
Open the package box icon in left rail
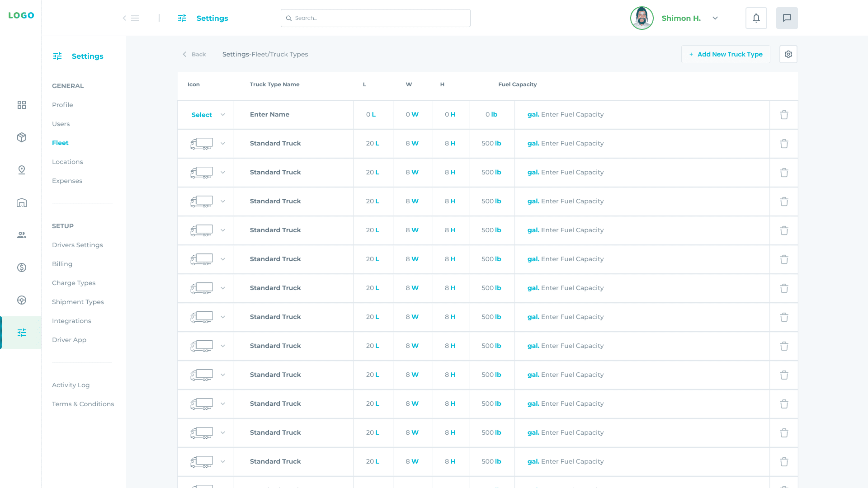(22, 137)
